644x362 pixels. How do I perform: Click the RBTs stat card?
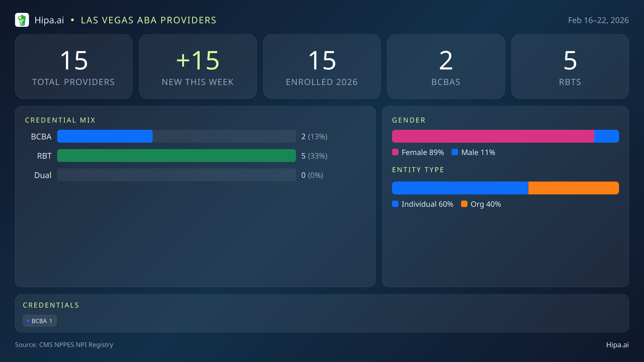click(x=570, y=67)
